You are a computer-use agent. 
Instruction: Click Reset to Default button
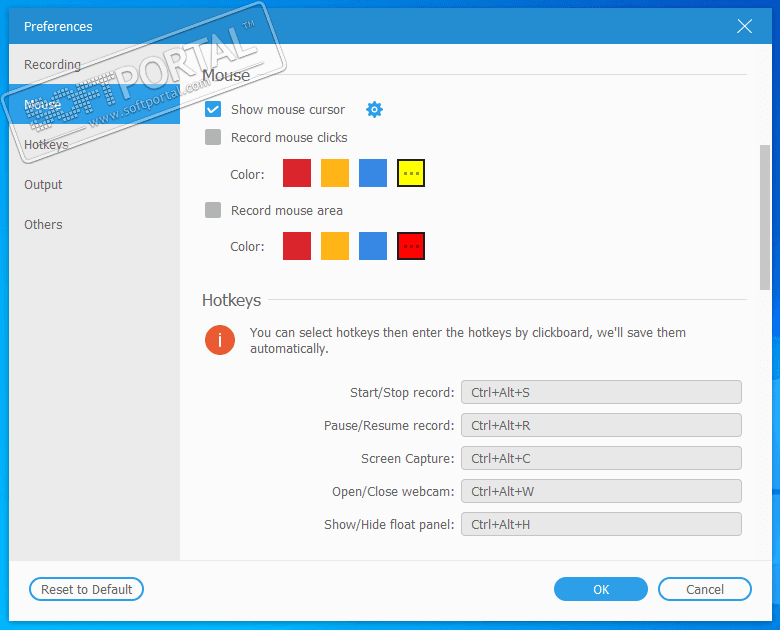[87, 589]
